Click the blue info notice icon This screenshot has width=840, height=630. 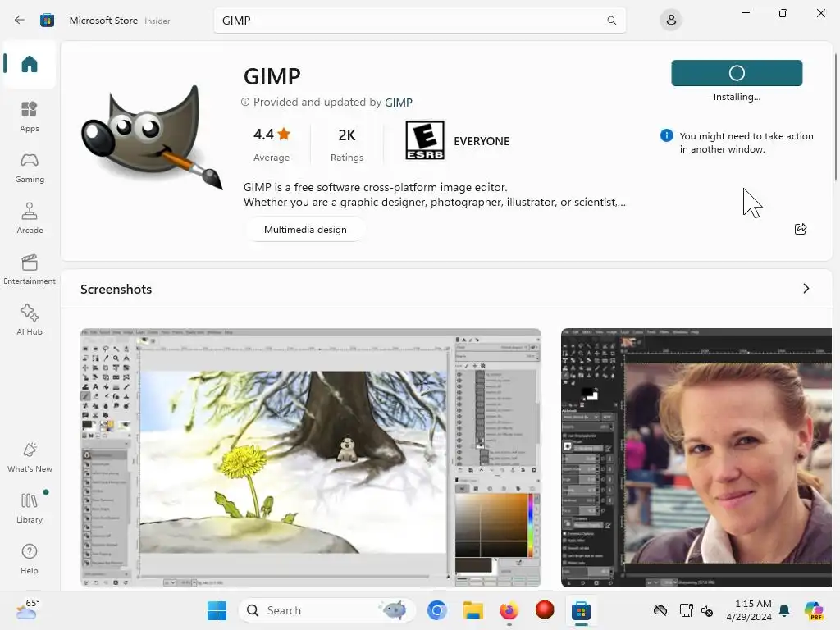(666, 135)
